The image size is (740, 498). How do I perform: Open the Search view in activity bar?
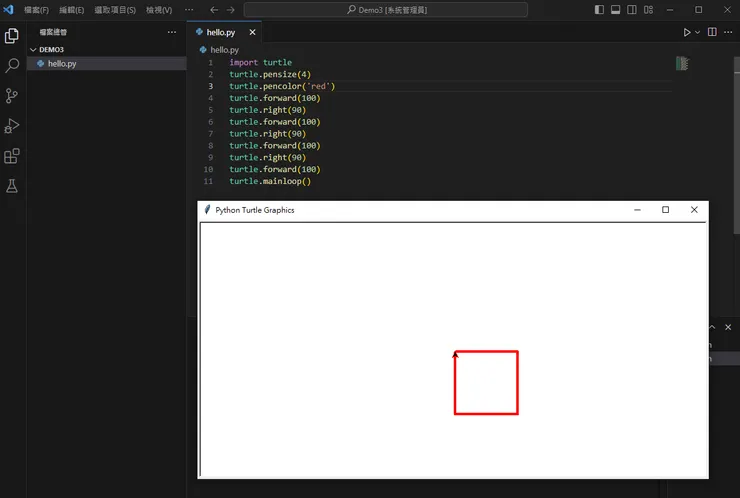[12, 66]
